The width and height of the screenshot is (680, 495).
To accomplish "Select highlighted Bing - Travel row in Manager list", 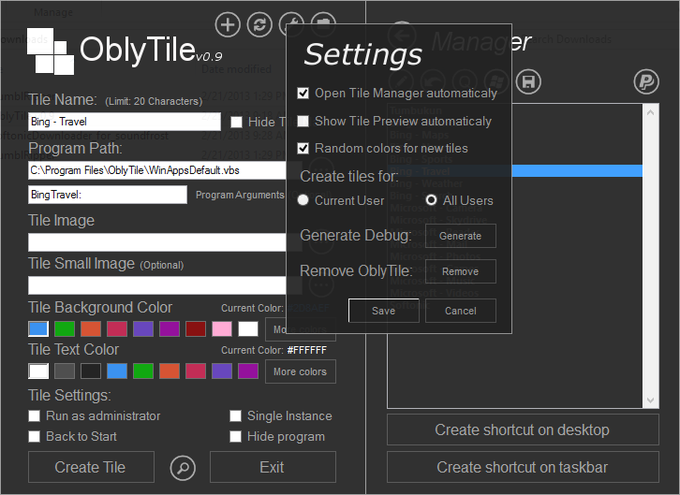I will click(x=515, y=171).
